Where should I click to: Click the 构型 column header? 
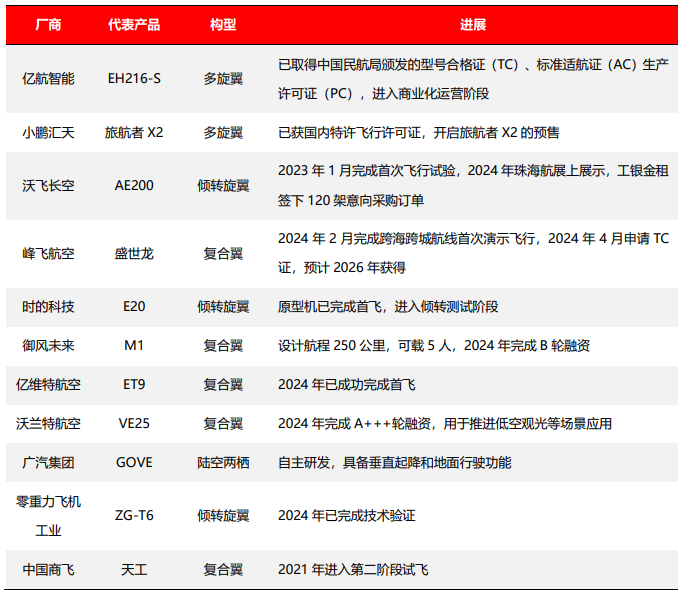(x=223, y=25)
